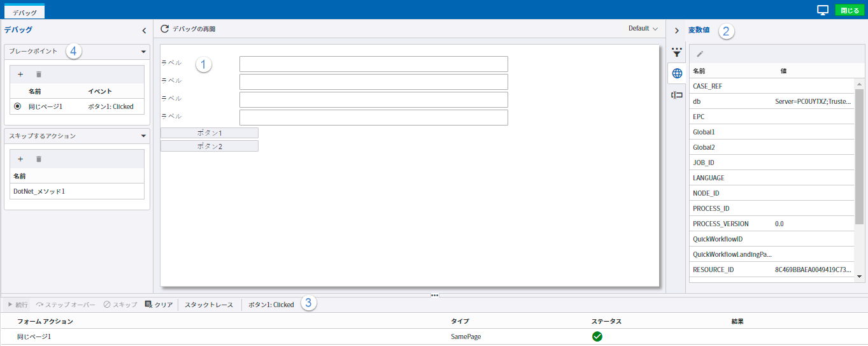Open the filter variables icon
Screen dimensions: 868x346
coord(677,53)
